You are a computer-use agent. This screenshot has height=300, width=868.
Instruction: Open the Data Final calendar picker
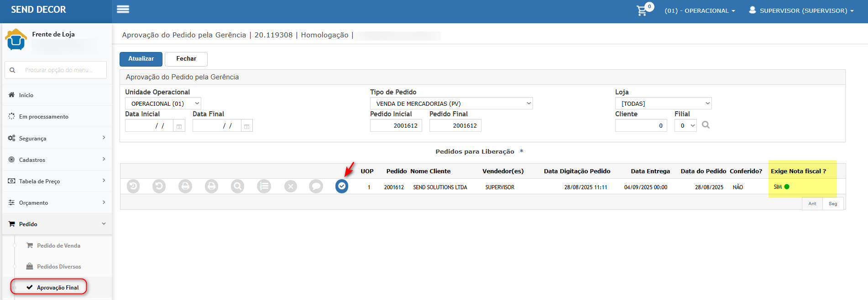[246, 126]
